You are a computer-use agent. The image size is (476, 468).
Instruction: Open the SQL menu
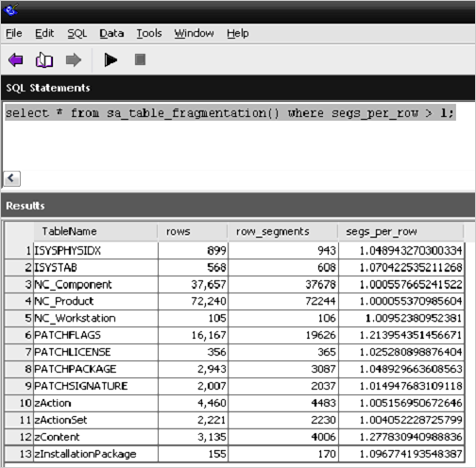coord(77,33)
